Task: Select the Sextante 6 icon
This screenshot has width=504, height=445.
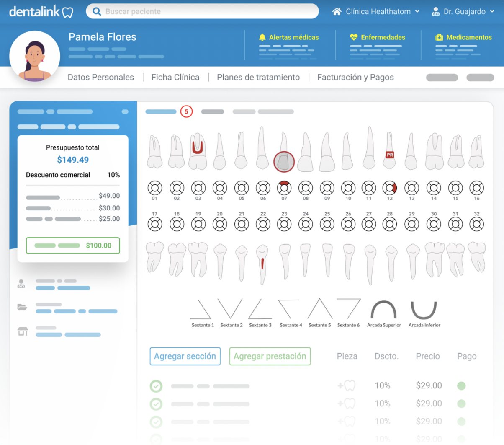Action: tap(349, 309)
